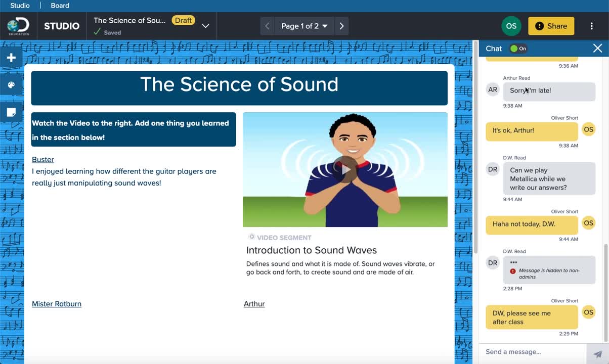Click the OS user avatar in header

click(511, 26)
